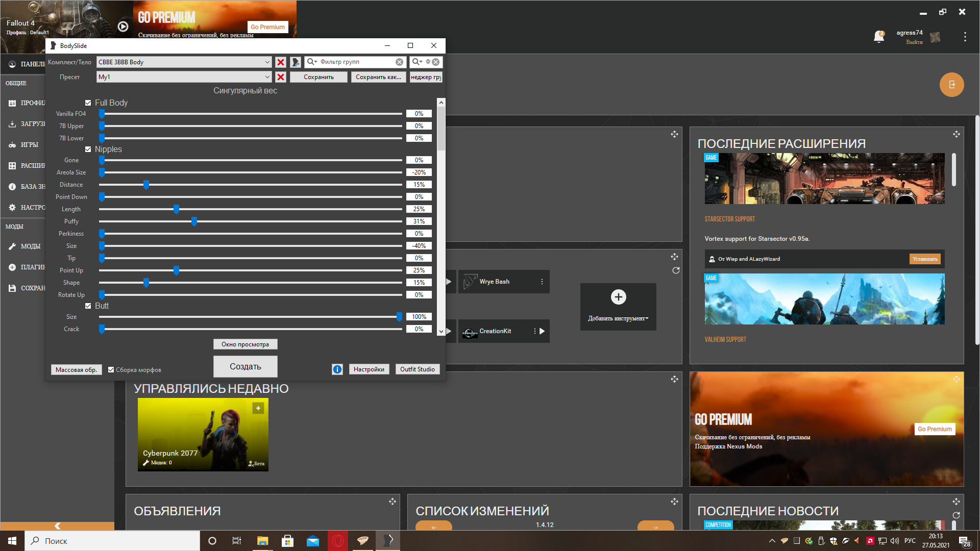The height and width of the screenshot is (551, 980).
Task: Click the edit project in Outfit Studio icon
Action: [296, 62]
